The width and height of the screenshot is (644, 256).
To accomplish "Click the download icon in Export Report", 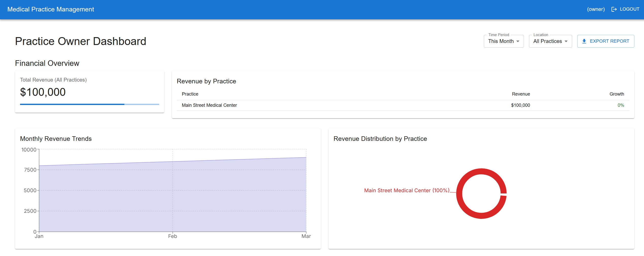I will pyautogui.click(x=584, y=41).
